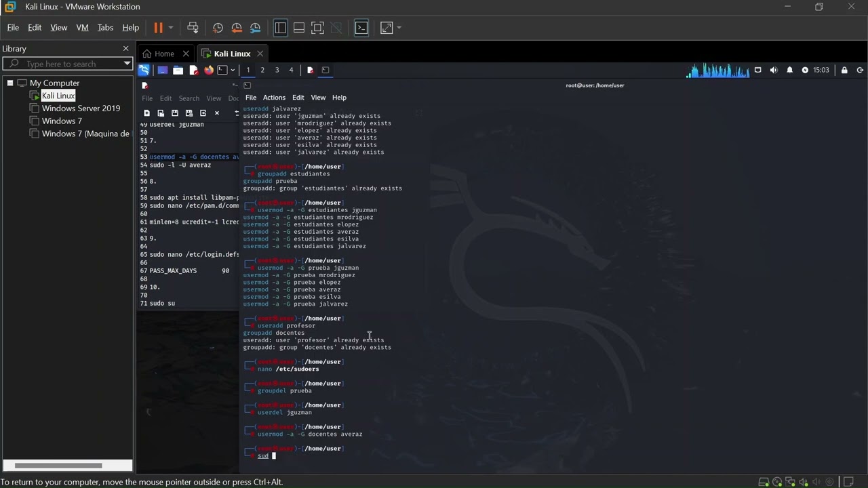The height and width of the screenshot is (488, 868).
Task: Launch the text editor from panel
Action: click(x=193, y=70)
